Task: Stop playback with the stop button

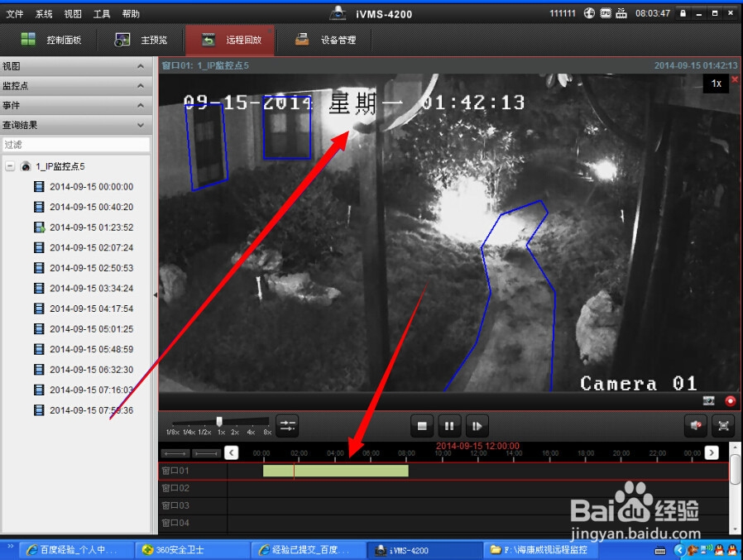Action: (422, 426)
